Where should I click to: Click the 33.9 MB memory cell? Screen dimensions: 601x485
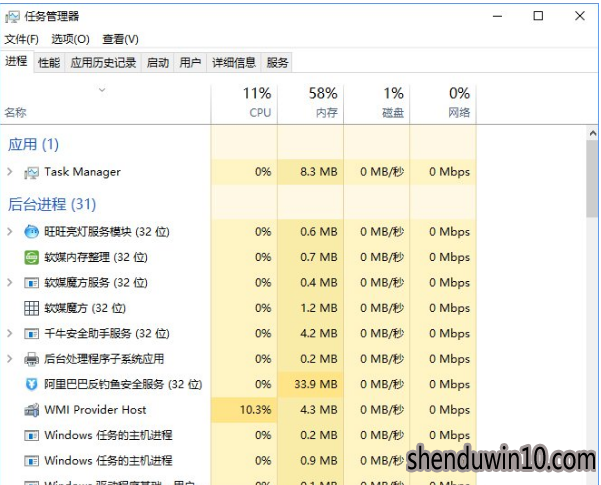tap(310, 384)
